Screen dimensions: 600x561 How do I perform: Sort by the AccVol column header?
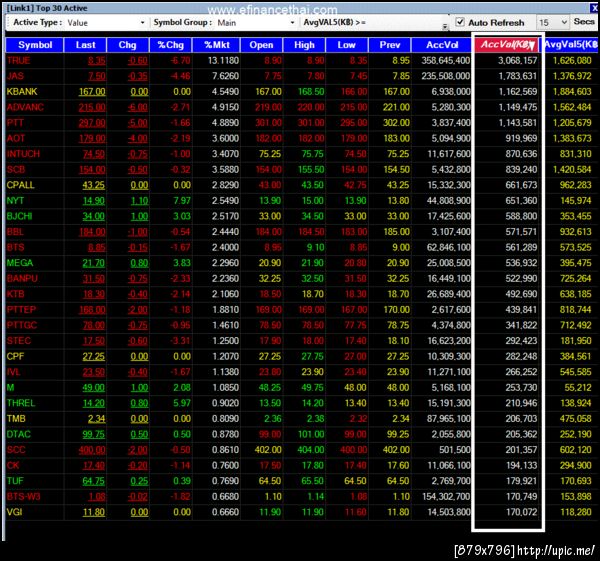[442, 45]
